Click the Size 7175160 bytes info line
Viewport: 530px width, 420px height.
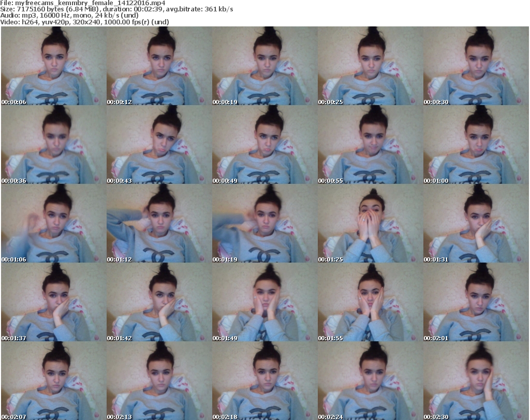(116, 9)
